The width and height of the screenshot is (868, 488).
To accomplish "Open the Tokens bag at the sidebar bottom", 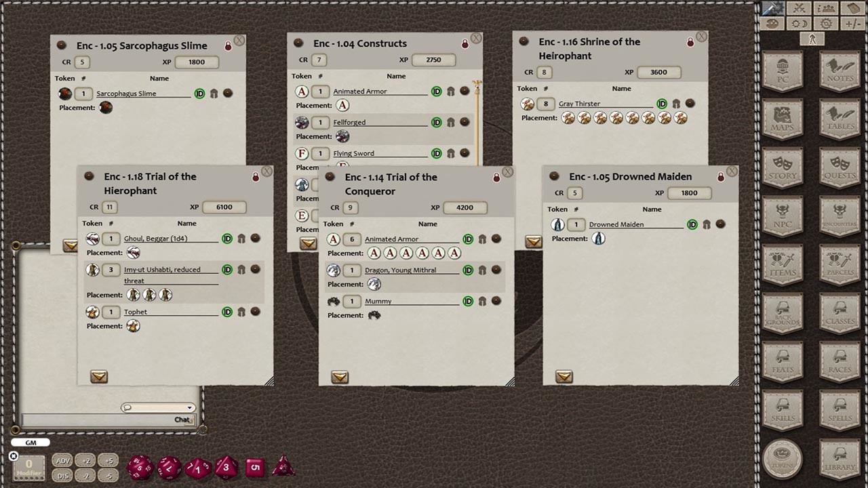I will click(782, 458).
